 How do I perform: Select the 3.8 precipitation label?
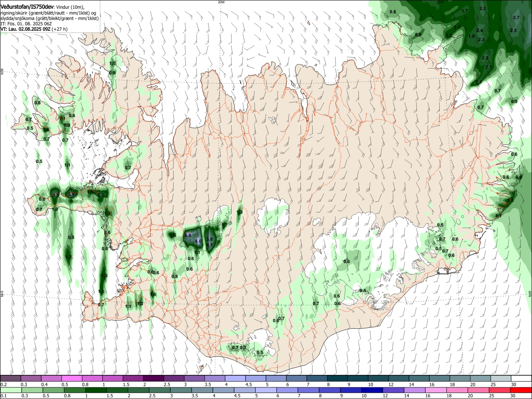pyautogui.click(x=209, y=239)
